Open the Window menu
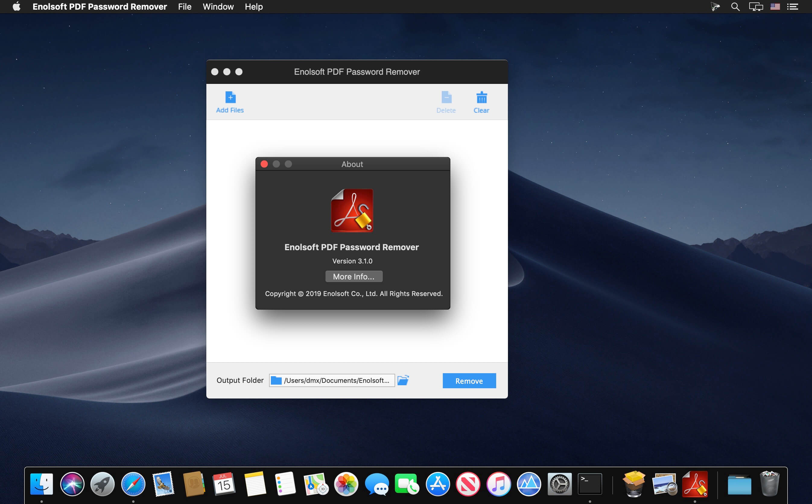 (x=218, y=7)
